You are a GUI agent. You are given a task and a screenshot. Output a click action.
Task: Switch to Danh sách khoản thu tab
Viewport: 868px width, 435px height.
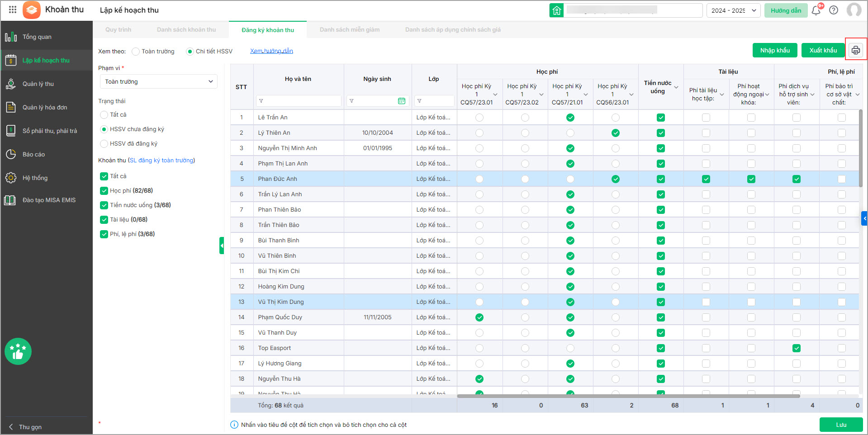pyautogui.click(x=186, y=30)
